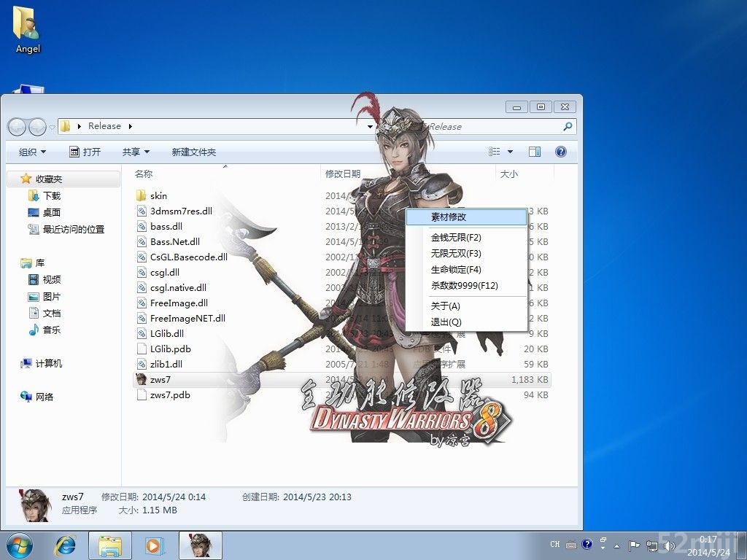Open the Angel folder on desktop
The image size is (747, 560).
[x=28, y=29]
